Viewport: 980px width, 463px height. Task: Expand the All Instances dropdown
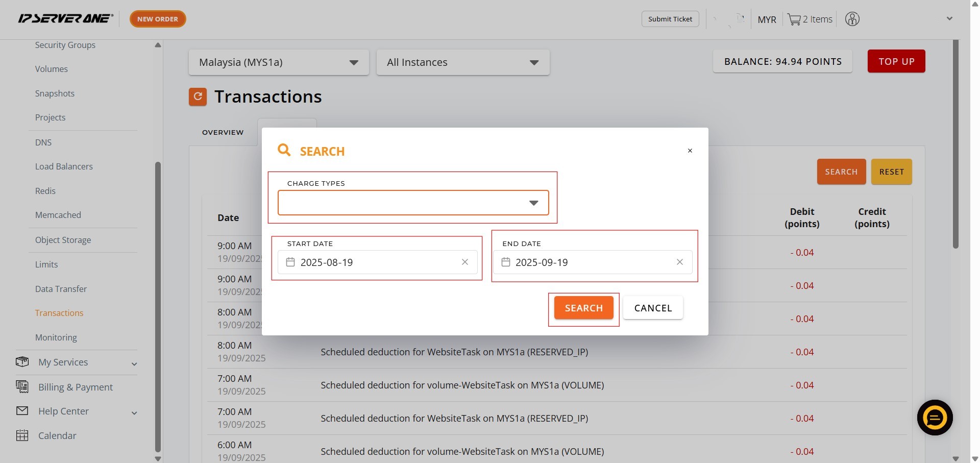[462, 62]
